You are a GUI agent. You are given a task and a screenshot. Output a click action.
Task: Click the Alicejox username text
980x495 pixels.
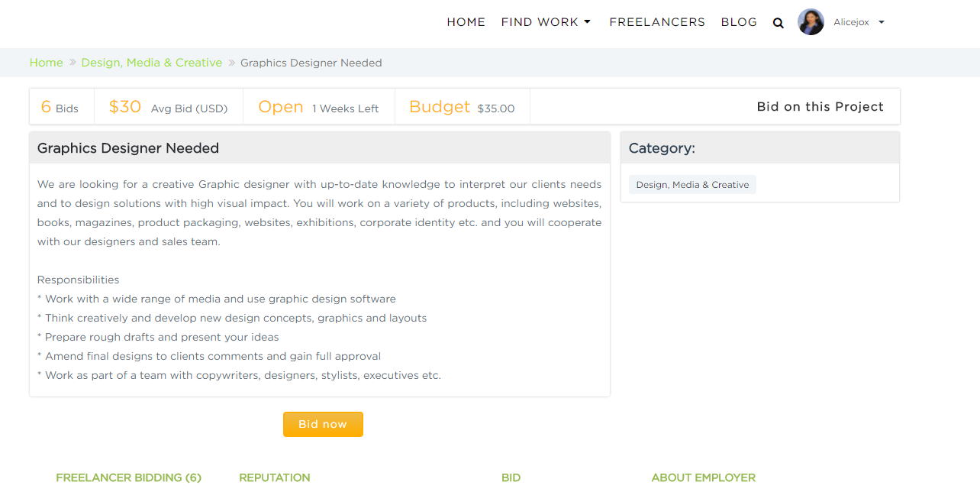tap(851, 22)
